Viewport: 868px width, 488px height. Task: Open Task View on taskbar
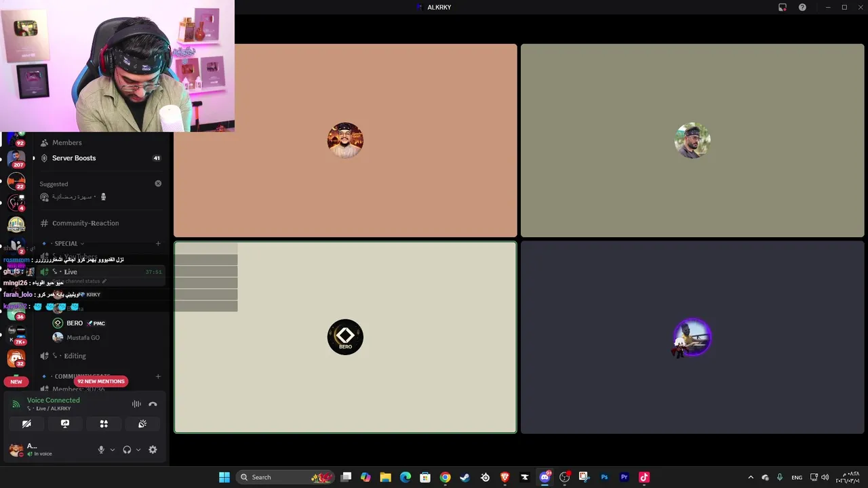pos(346,477)
